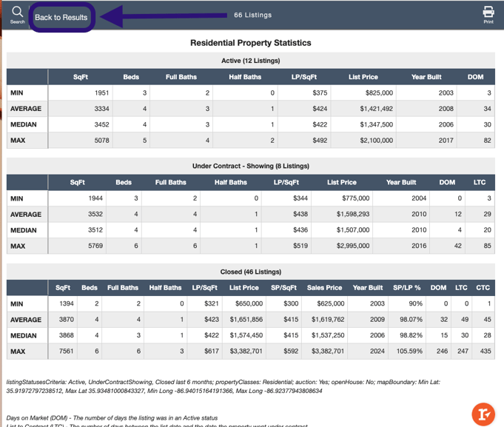Screen dimensions: 504x427
Task: Click Active min LP/SqFt $375
Action: coord(320,93)
